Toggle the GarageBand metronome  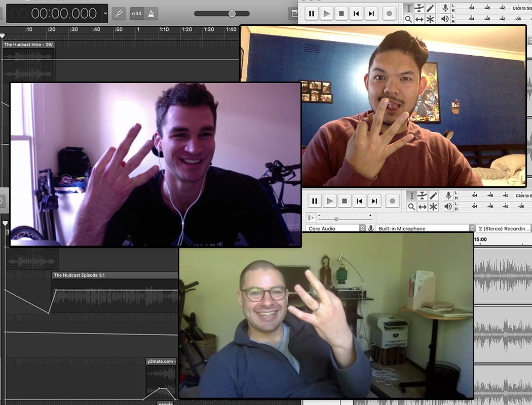tap(151, 14)
